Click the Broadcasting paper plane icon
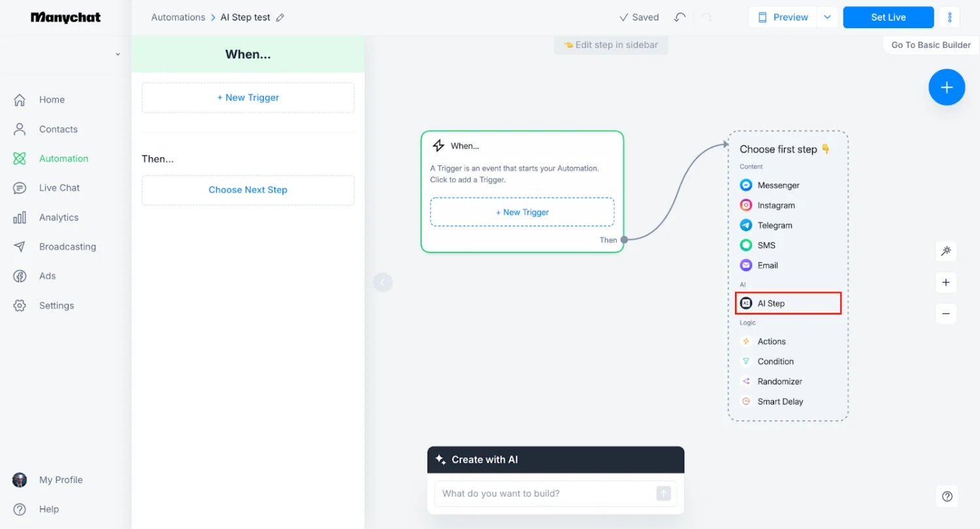980x529 pixels. (20, 247)
